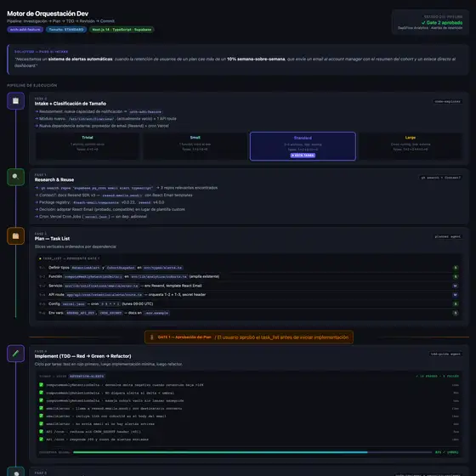This screenshot has height=476, width=476.
Task: Toggle the first computeWeeklyRetentionDelta test checkbox
Action: [x=42, y=384]
